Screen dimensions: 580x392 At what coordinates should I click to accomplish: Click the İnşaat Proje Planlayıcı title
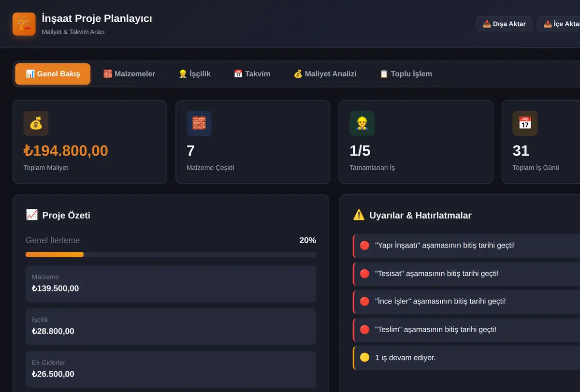click(97, 18)
